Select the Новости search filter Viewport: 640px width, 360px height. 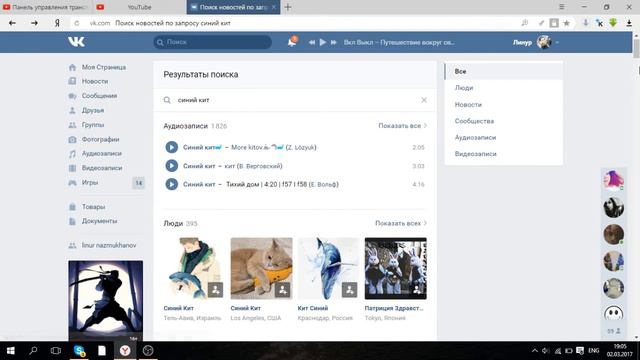tap(504, 104)
